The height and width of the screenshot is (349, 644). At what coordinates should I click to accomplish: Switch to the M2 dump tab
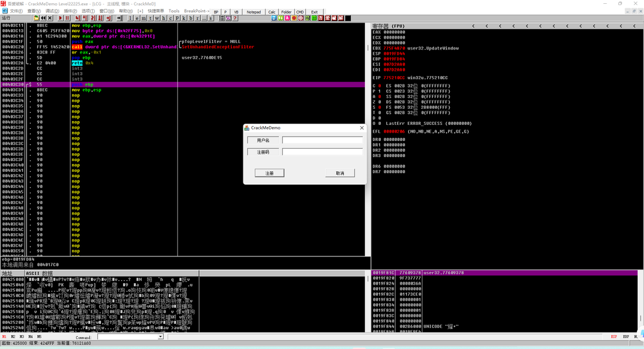14,336
